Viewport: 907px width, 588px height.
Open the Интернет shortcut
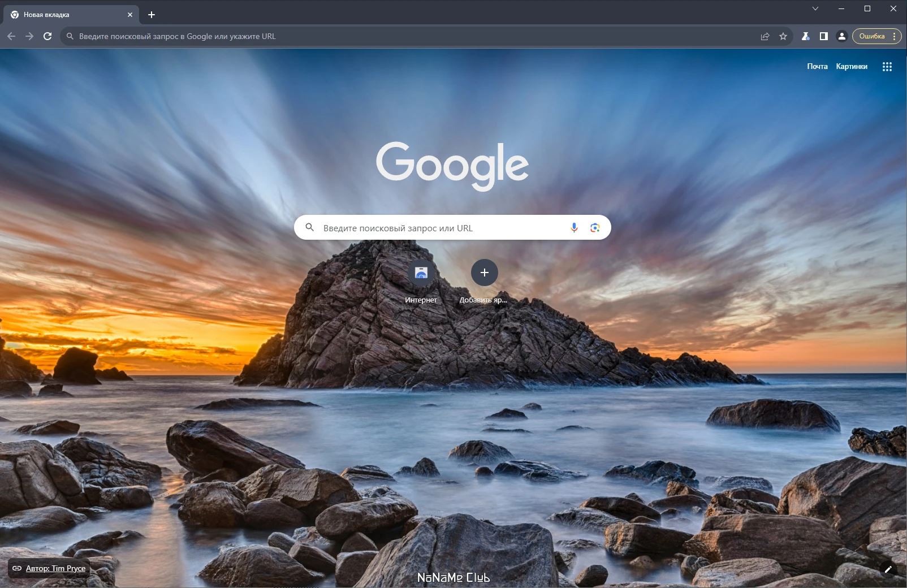[421, 282]
